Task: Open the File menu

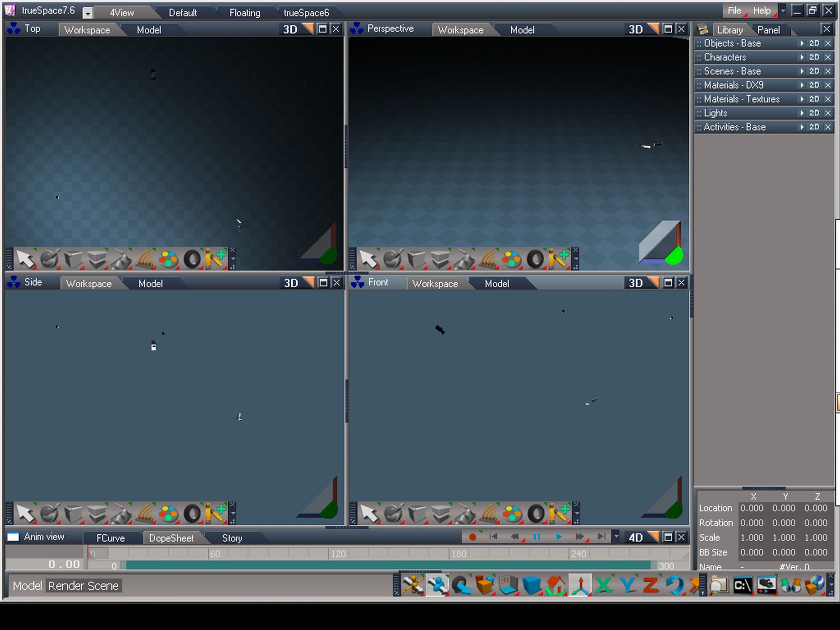Action: [x=734, y=10]
